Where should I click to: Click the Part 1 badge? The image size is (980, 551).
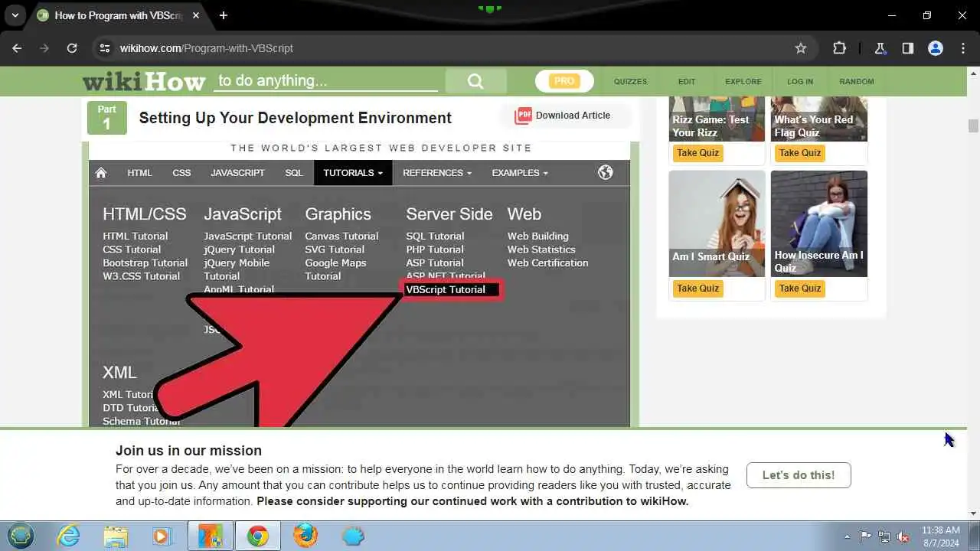pos(107,118)
